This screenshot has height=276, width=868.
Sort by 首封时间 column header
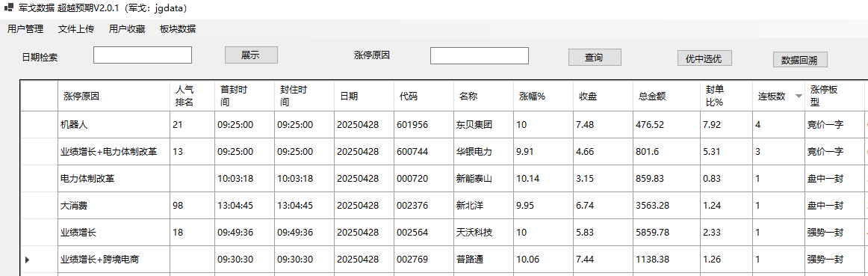(244, 96)
